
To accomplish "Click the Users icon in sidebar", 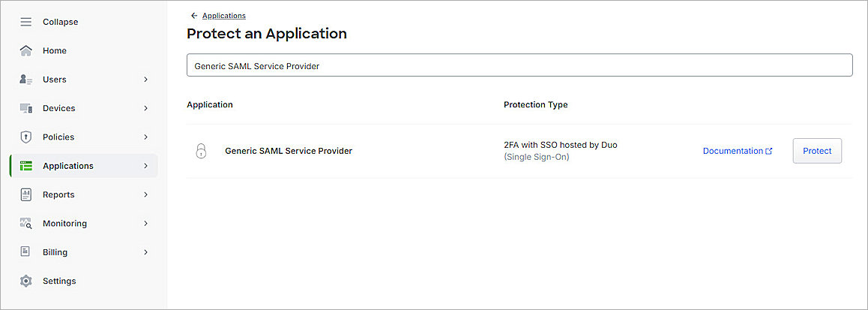I will [26, 80].
